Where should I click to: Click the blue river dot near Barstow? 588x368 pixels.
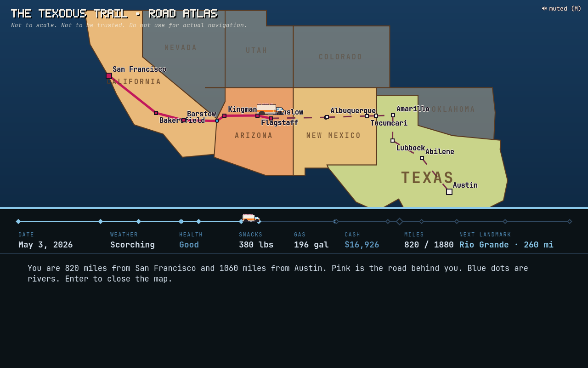[217, 121]
